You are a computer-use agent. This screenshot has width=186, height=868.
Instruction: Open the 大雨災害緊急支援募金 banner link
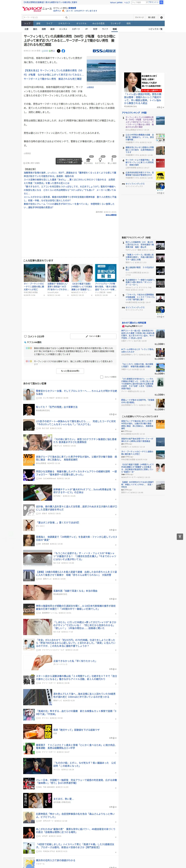pyautogui.click(x=50, y=2)
